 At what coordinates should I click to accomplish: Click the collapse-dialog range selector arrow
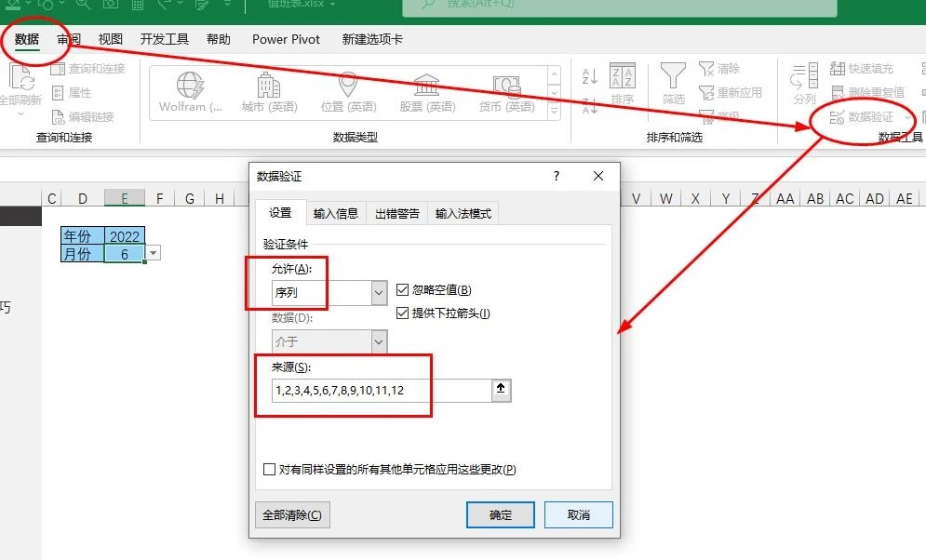click(501, 390)
